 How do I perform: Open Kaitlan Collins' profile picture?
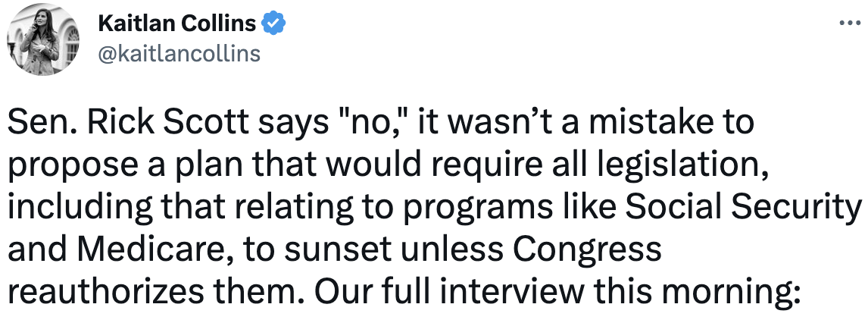pyautogui.click(x=42, y=40)
